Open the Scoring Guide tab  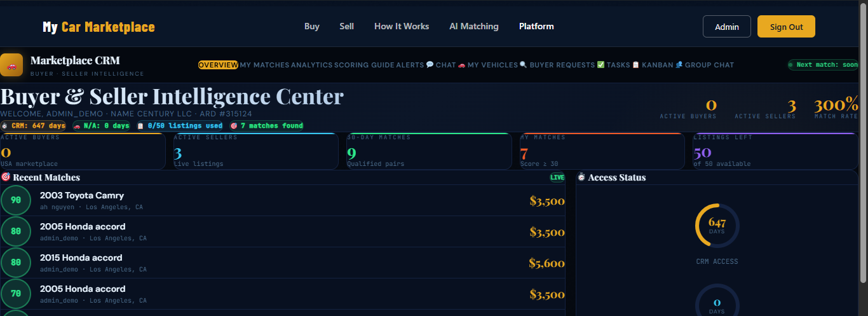(x=364, y=65)
